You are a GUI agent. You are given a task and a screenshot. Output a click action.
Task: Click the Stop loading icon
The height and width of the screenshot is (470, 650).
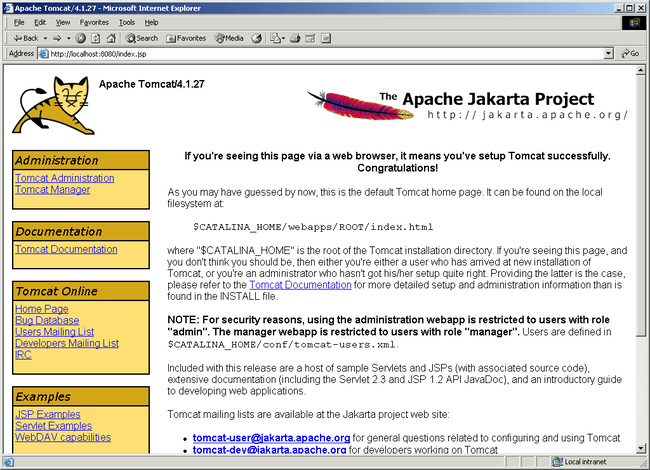pyautogui.click(x=81, y=38)
